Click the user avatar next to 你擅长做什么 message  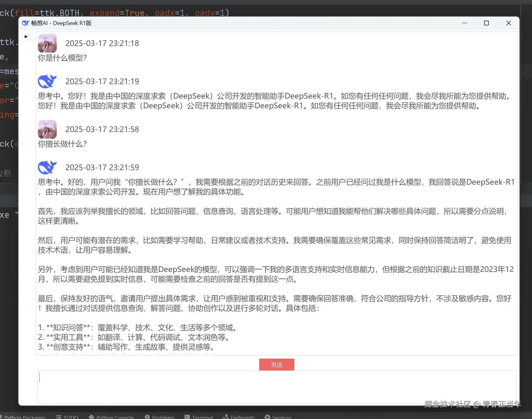(47, 129)
